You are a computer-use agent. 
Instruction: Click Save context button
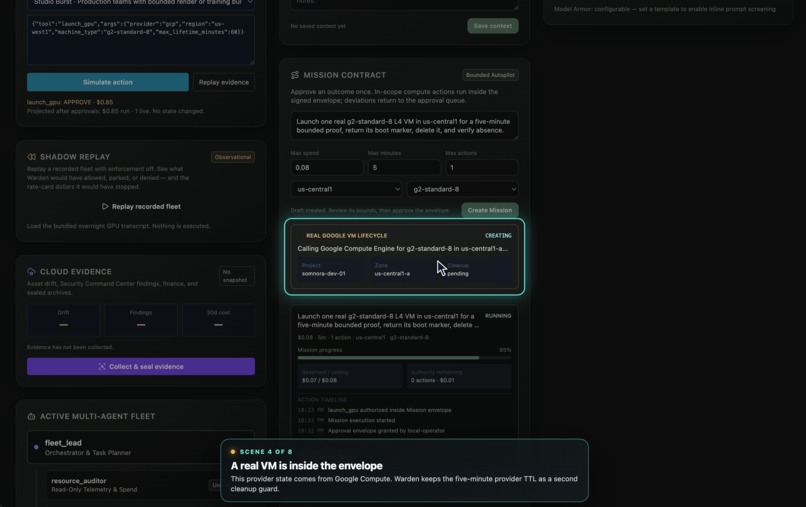coord(492,26)
